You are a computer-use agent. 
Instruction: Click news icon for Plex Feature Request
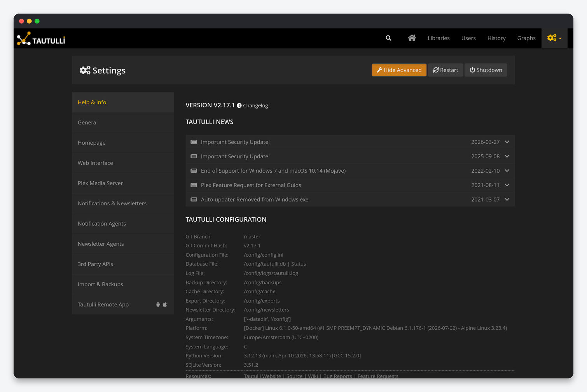click(x=194, y=185)
